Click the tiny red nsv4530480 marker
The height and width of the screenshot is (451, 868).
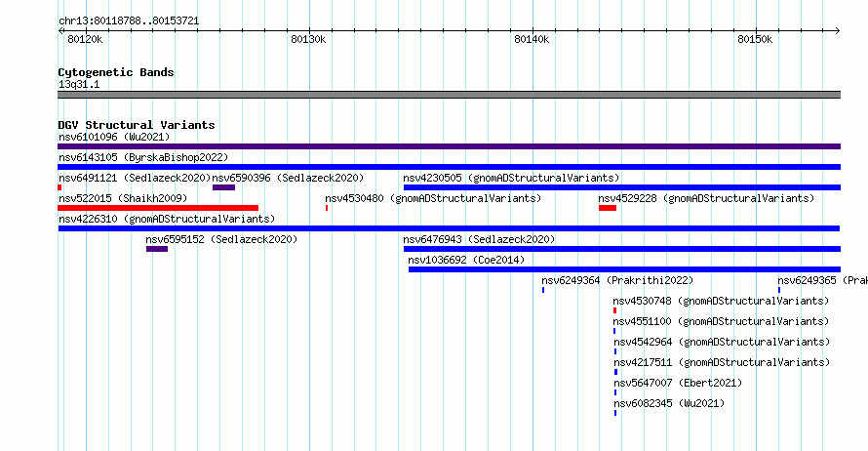pos(327,208)
